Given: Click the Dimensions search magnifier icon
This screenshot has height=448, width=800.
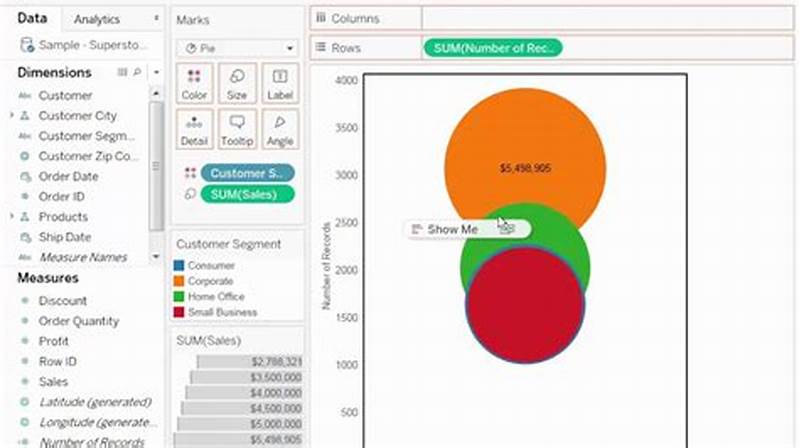Looking at the screenshot, I should click(137, 72).
